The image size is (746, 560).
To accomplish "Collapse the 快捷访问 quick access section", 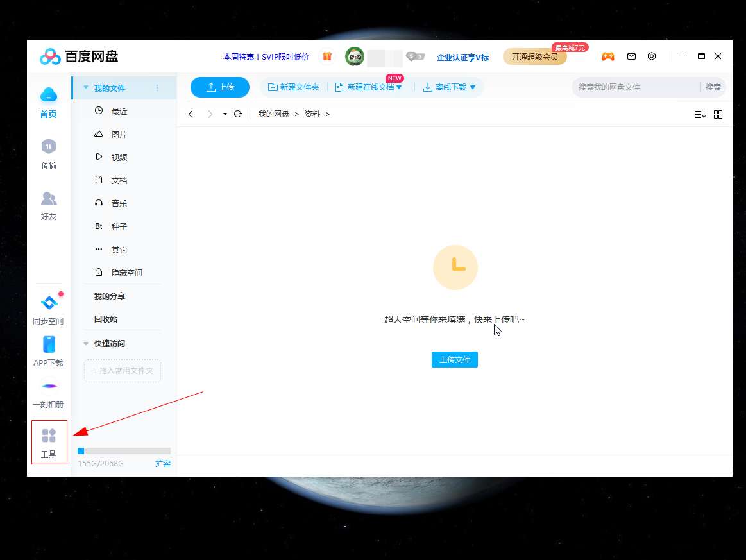I will (86, 344).
